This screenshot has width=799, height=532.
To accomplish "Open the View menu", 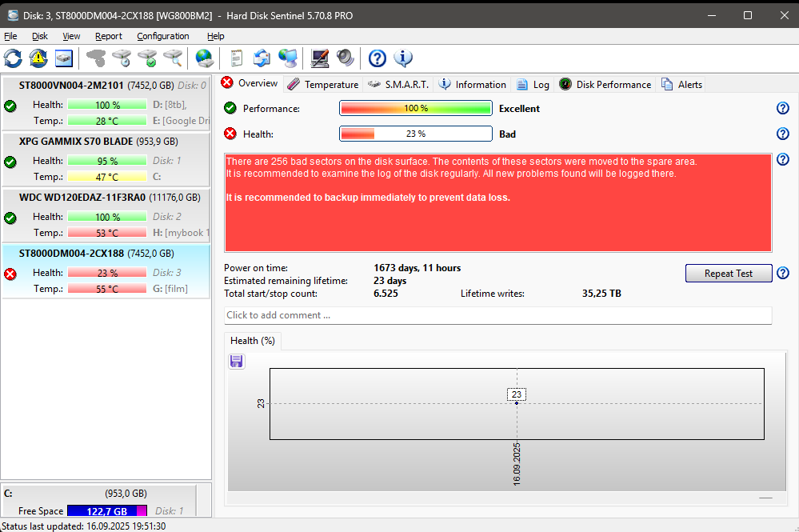I will (x=71, y=36).
